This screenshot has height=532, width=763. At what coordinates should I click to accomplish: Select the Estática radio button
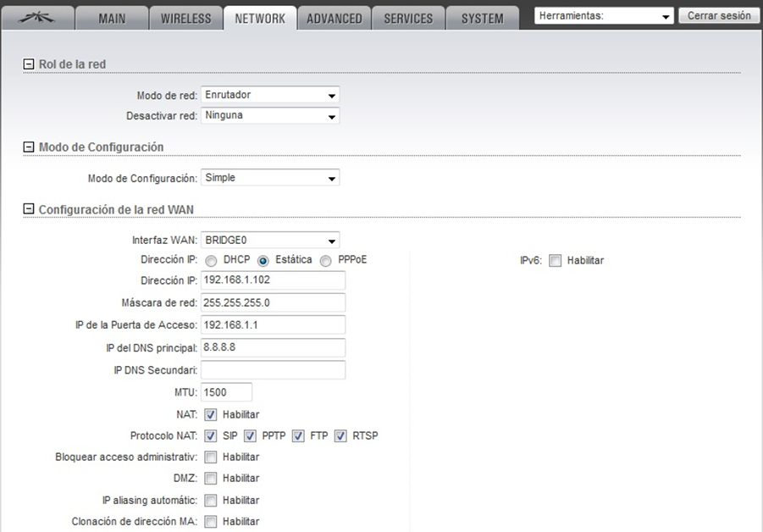click(263, 261)
